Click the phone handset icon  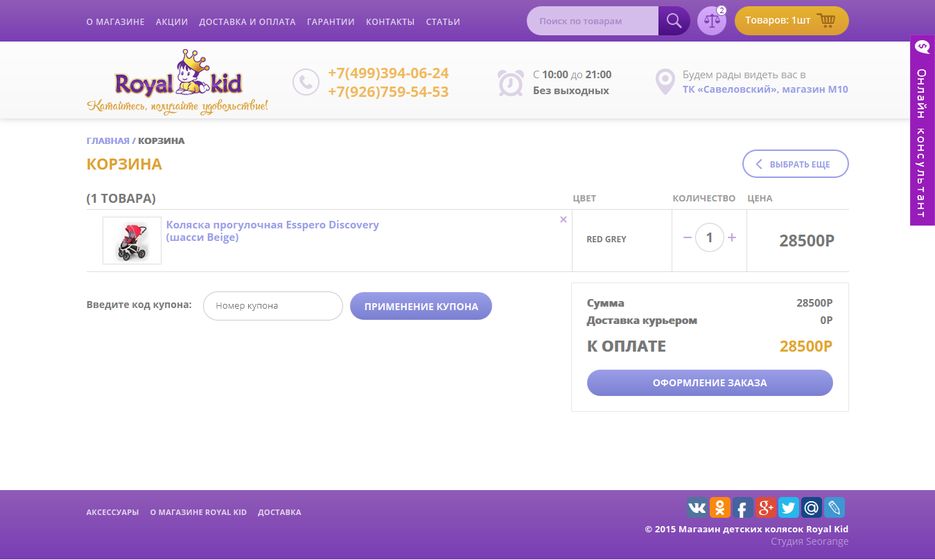(306, 82)
